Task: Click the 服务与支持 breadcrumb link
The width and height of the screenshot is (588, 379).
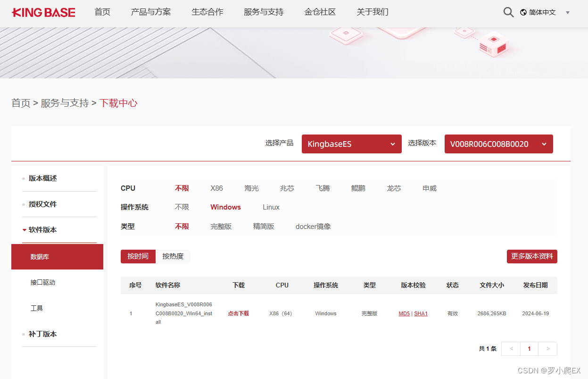Action: 66,102
